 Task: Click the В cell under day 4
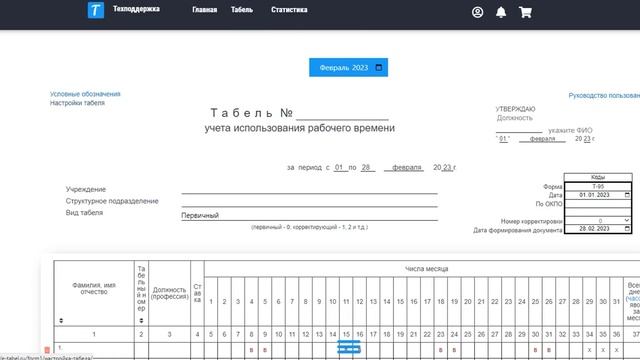(x=251, y=350)
